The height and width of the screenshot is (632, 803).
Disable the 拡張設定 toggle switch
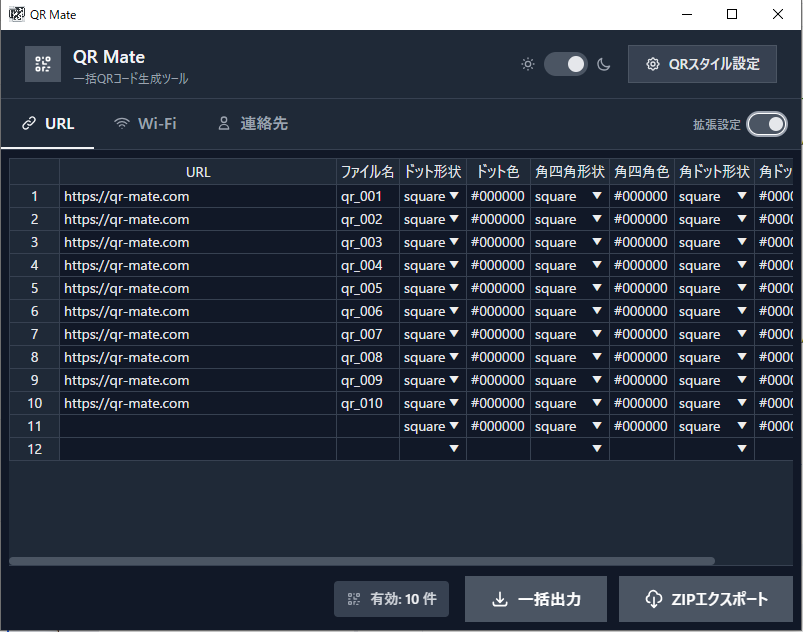point(767,124)
